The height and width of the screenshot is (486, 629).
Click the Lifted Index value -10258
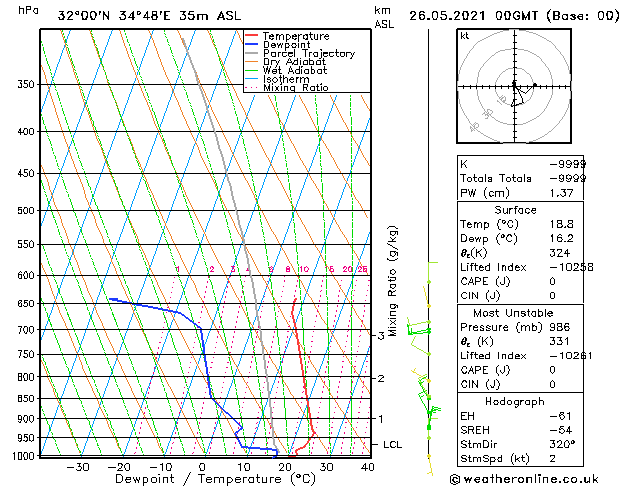[571, 267]
